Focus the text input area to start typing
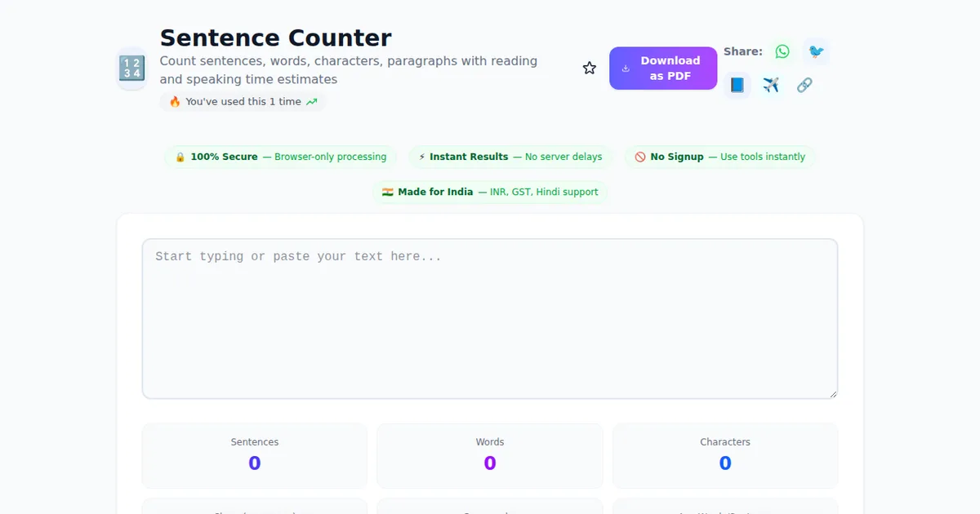Image resolution: width=980 pixels, height=514 pixels. 490,318
